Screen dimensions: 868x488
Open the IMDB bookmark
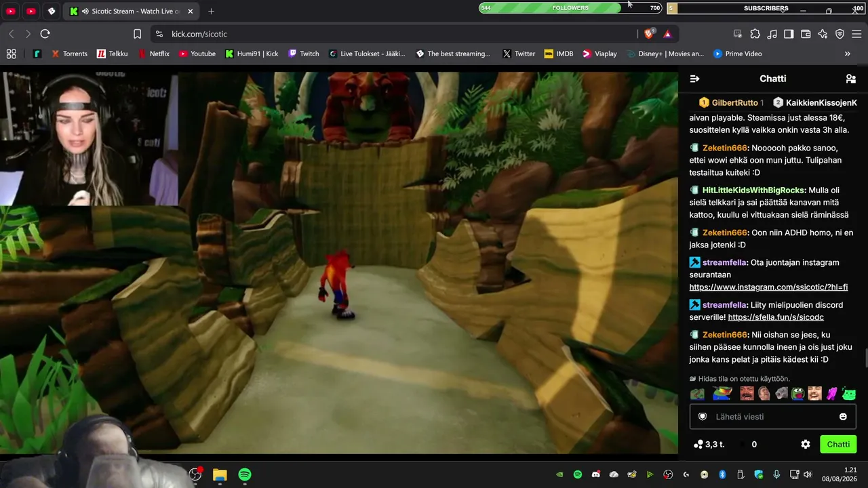click(559, 54)
